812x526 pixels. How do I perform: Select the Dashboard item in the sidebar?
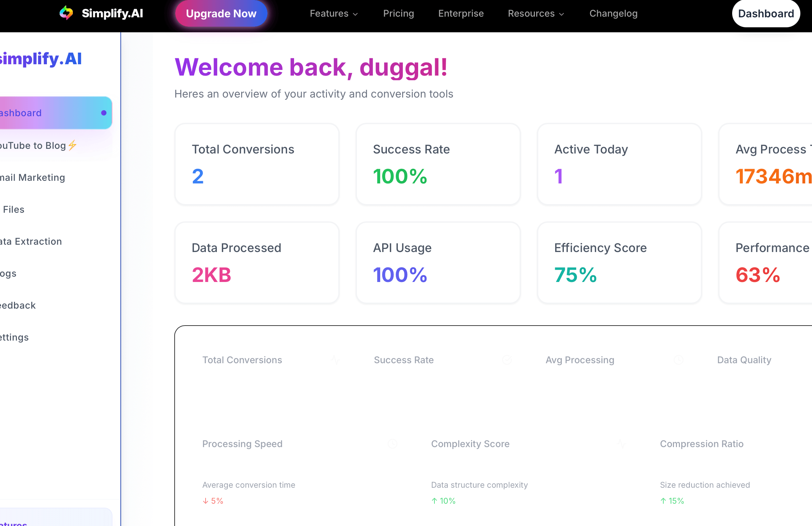point(56,113)
